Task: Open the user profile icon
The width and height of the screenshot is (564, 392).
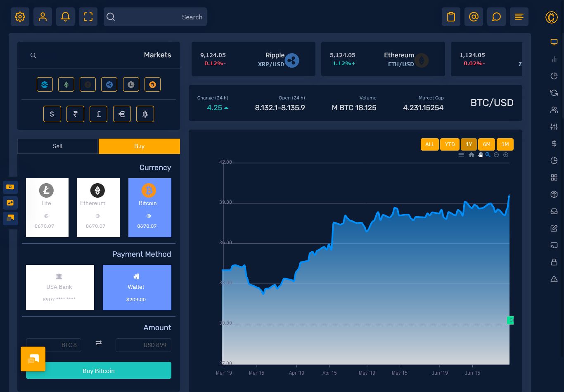Action: [43, 17]
